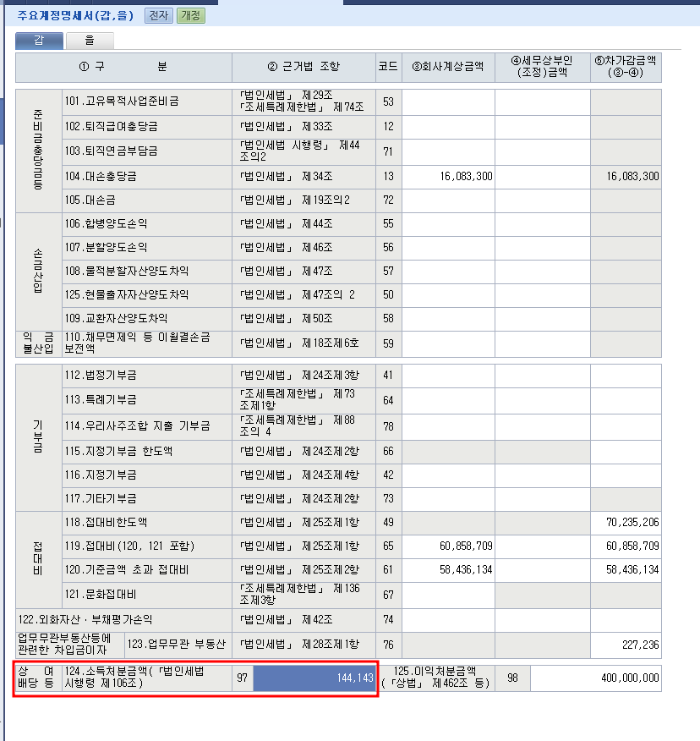Select row label 121.문화접대비
The image size is (700, 741).
147,595
